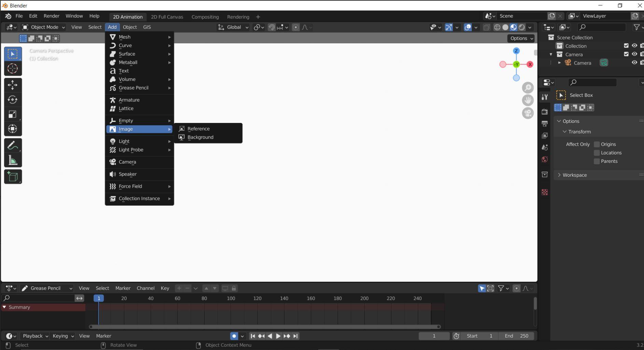Toggle snapping magnet in header
The width and height of the screenshot is (644, 350).
272,27
